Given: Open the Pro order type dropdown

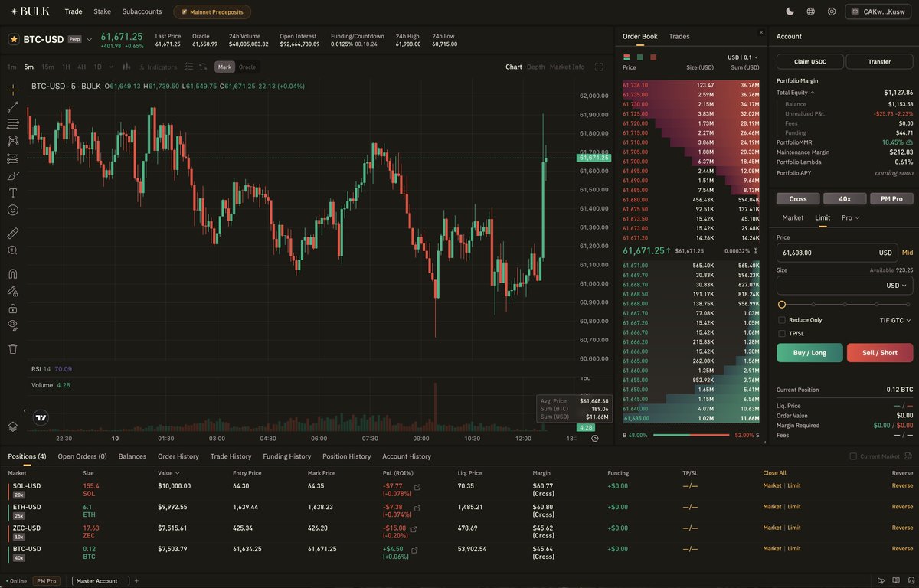Looking at the screenshot, I should tap(850, 217).
